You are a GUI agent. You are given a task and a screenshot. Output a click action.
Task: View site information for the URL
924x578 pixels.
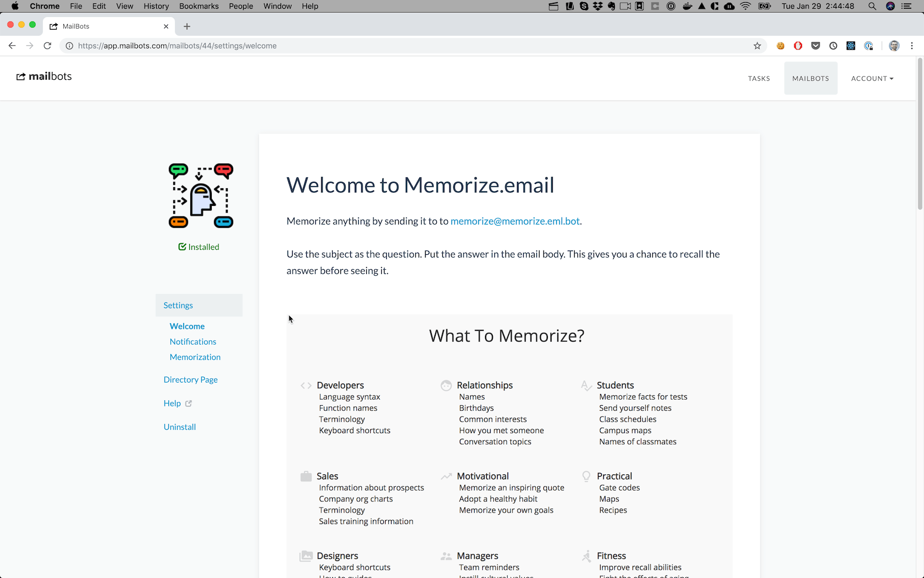click(69, 46)
